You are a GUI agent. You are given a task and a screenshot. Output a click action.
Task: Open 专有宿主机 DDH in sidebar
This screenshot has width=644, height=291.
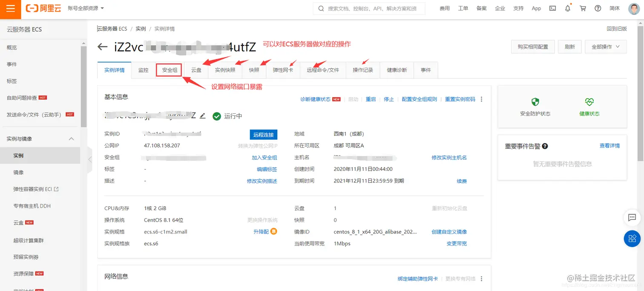pyautogui.click(x=32, y=206)
